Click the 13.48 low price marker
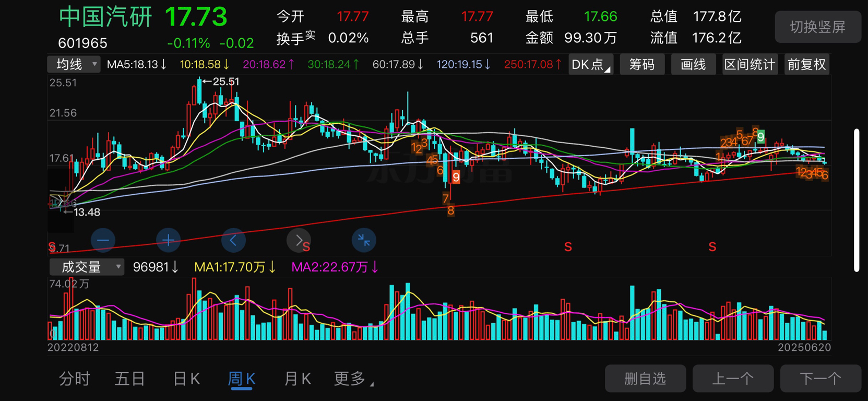868x401 pixels. [x=82, y=212]
